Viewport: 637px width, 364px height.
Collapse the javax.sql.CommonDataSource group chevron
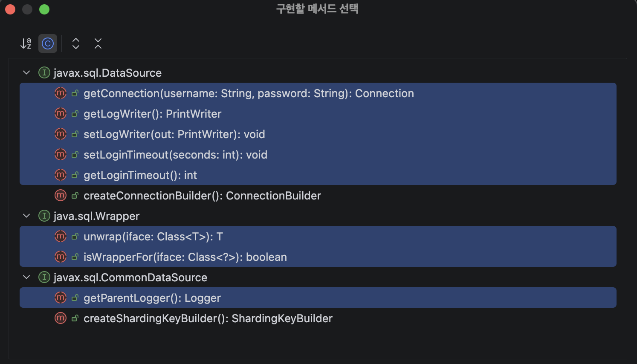26,277
